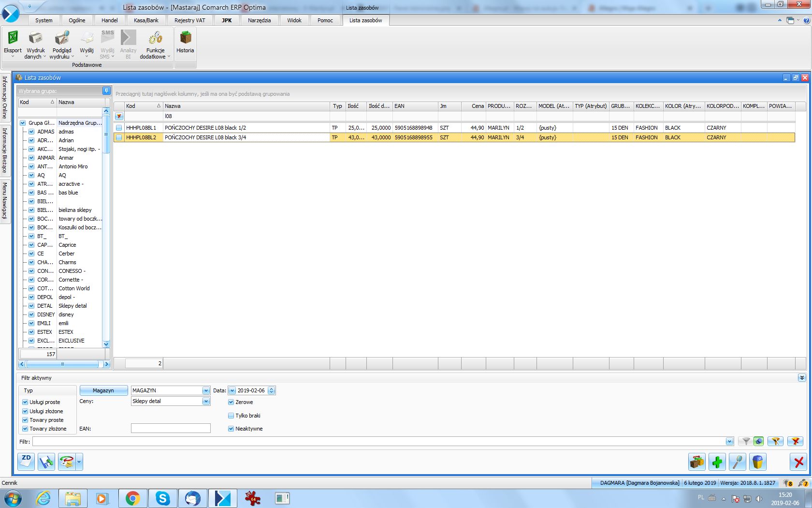Open Google Chrome from the taskbar
The height and width of the screenshot is (508, 812).
point(132,498)
